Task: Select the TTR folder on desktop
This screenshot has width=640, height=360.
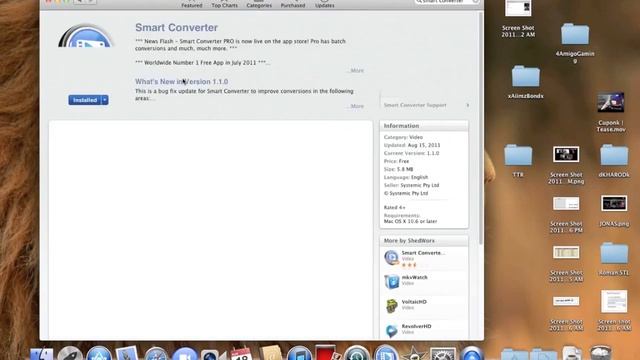Action: pos(518,160)
